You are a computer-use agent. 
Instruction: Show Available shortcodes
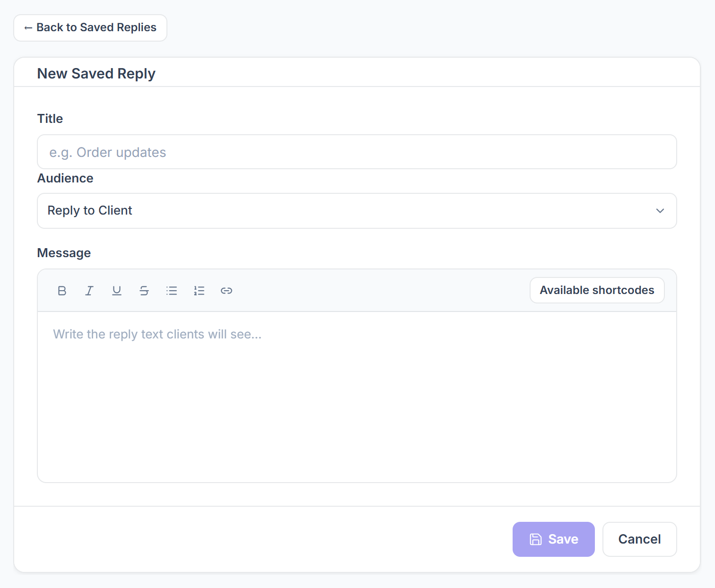coord(597,290)
